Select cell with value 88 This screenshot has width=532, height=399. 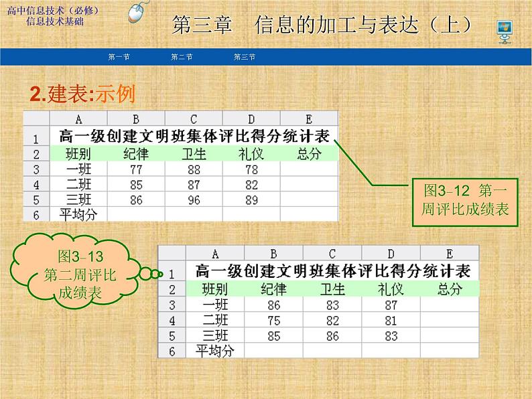click(194, 169)
